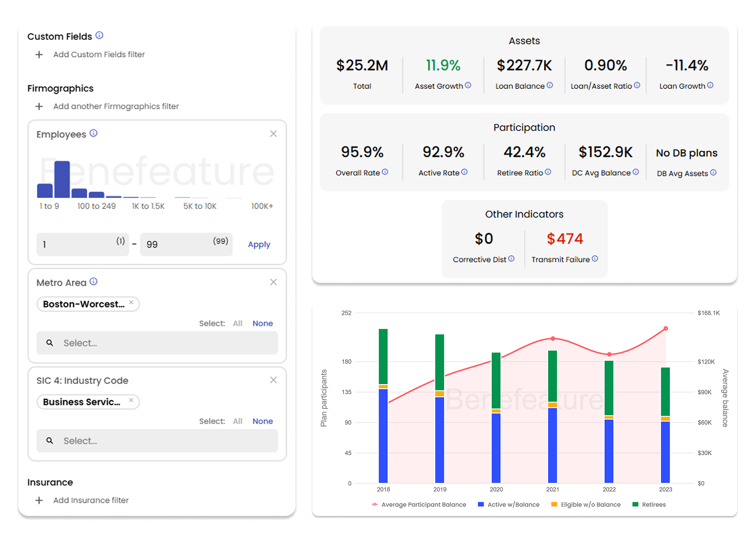
Task: Click None under the Metro Area selector
Action: [262, 323]
